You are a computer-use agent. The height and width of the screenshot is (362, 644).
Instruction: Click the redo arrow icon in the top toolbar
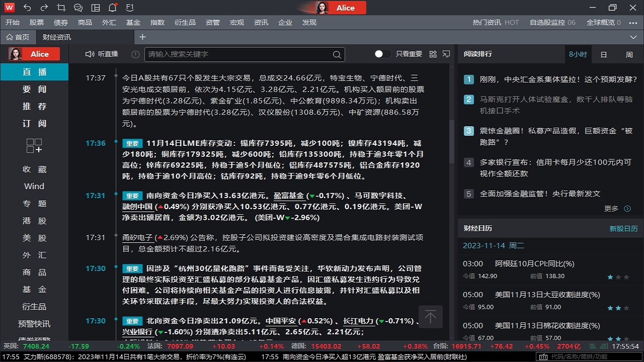pos(44,8)
